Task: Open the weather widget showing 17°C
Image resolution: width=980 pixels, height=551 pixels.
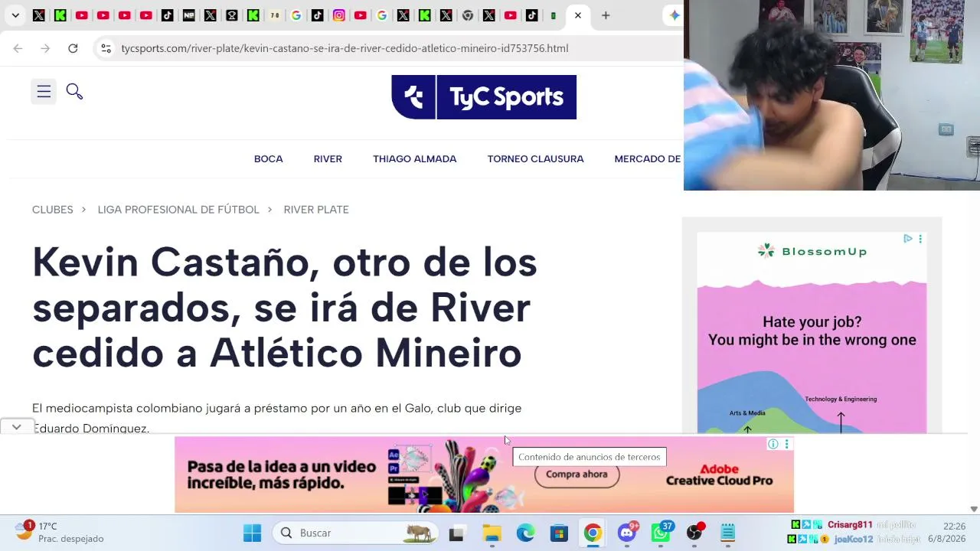Action: (60, 532)
